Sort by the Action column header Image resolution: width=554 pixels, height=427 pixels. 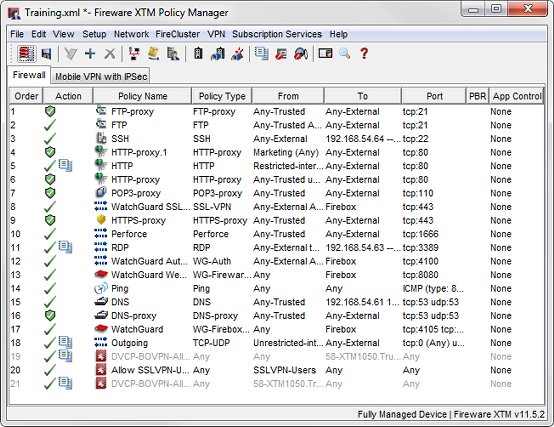tap(68, 96)
